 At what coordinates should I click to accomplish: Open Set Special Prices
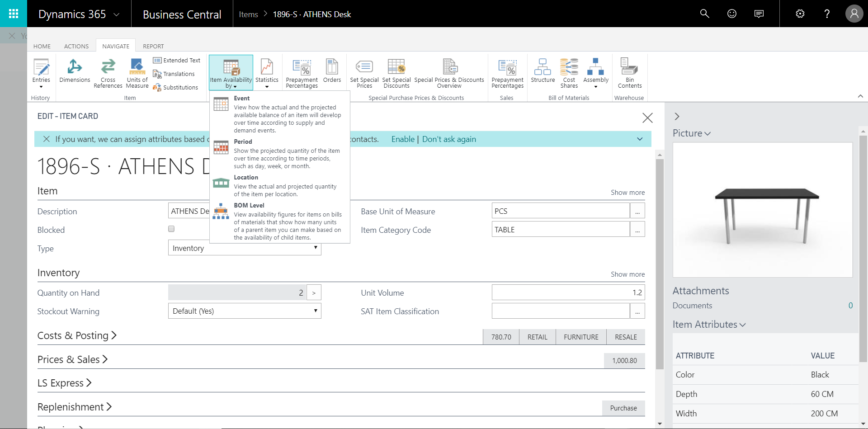(x=364, y=74)
